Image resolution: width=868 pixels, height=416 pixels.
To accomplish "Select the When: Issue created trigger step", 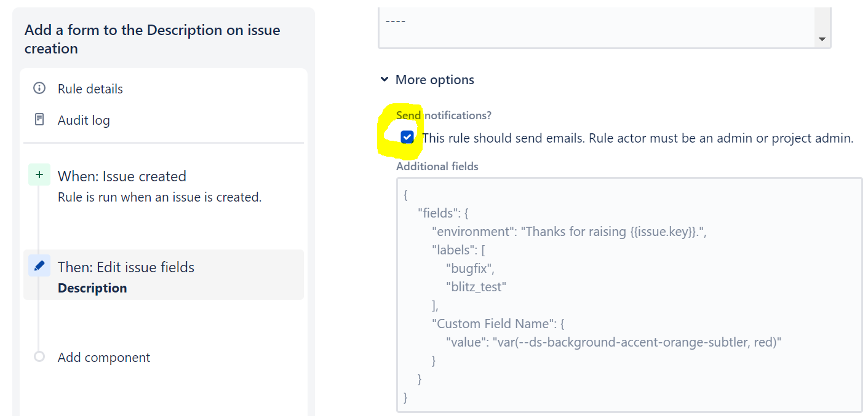I will (122, 176).
